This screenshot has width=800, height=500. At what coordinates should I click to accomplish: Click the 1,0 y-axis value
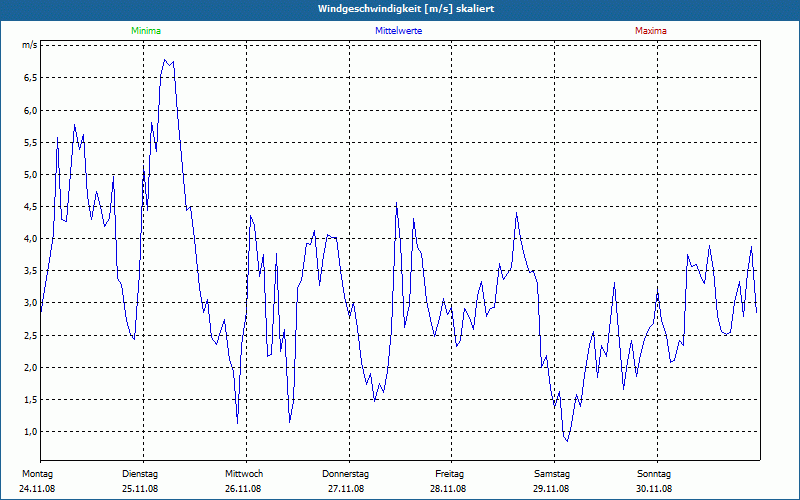pos(30,432)
